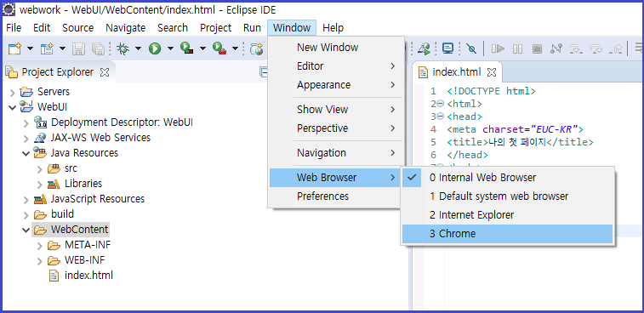644x313 pixels.
Task: Click the Step Over toolbar icon
Action: click(x=596, y=48)
